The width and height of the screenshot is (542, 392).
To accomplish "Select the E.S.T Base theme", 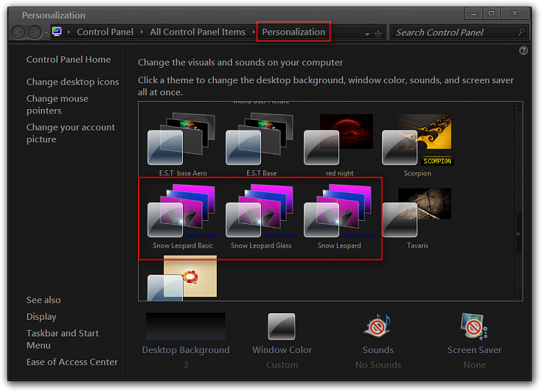I will coord(261,144).
